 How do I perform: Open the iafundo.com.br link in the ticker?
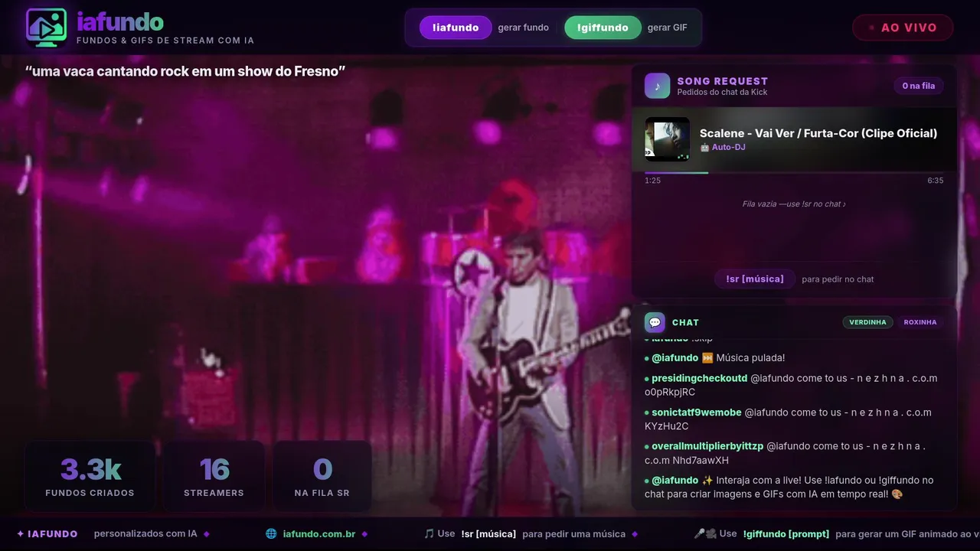pos(319,533)
